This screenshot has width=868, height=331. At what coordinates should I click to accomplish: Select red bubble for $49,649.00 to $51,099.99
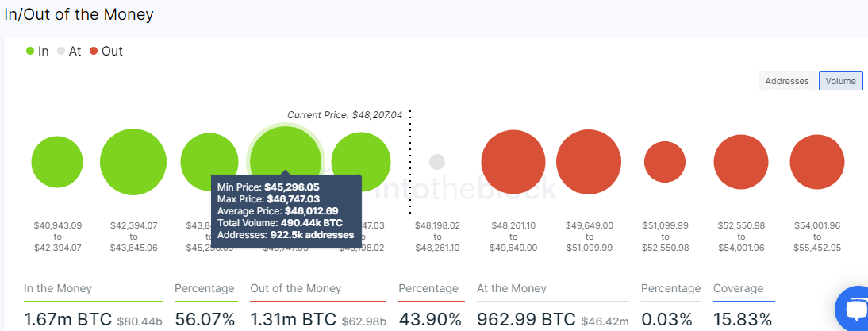click(589, 162)
